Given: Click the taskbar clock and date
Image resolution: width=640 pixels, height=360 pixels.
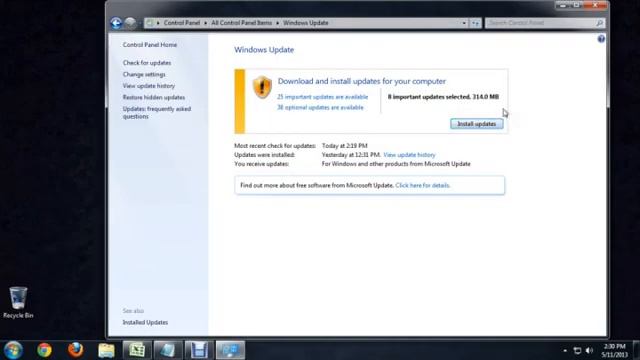Looking at the screenshot, I should (614, 351).
